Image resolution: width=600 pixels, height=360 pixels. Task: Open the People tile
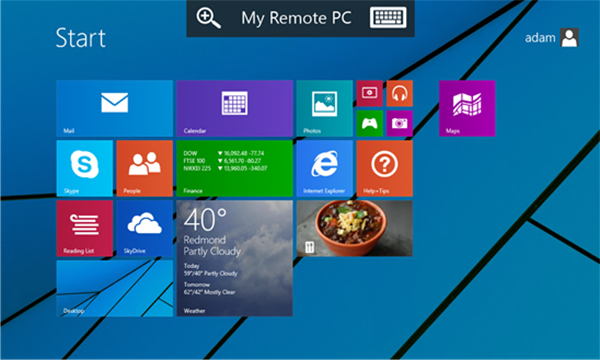[145, 168]
